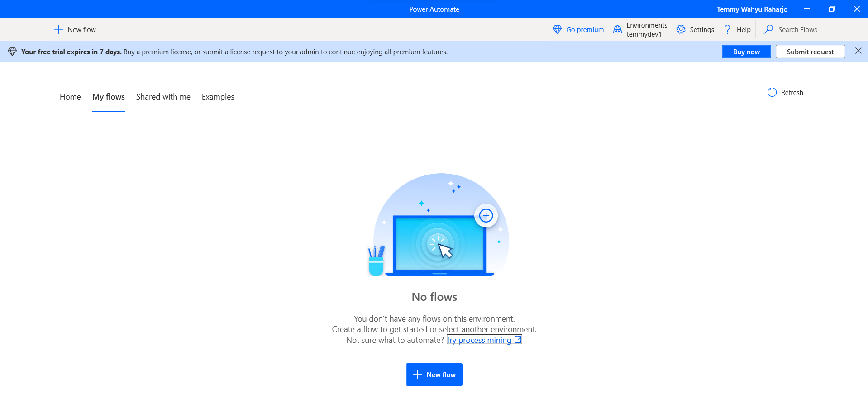Viewport: 868px width, 417px height.
Task: Click the Search Flows magnifier icon
Action: click(x=768, y=30)
